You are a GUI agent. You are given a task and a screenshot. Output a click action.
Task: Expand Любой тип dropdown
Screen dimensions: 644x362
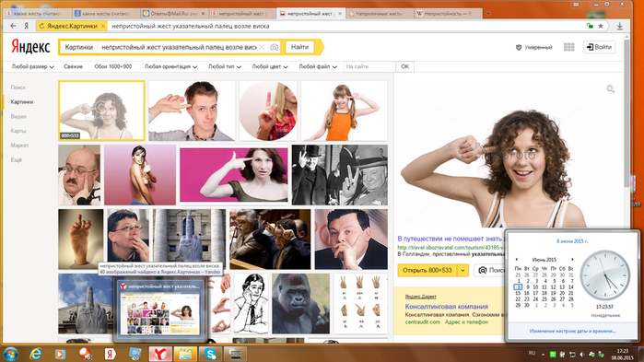(224, 66)
